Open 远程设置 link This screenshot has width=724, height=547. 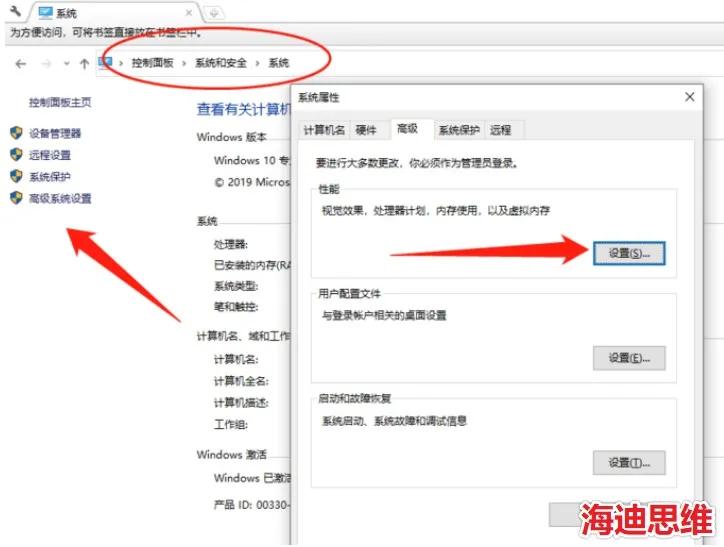click(x=50, y=155)
